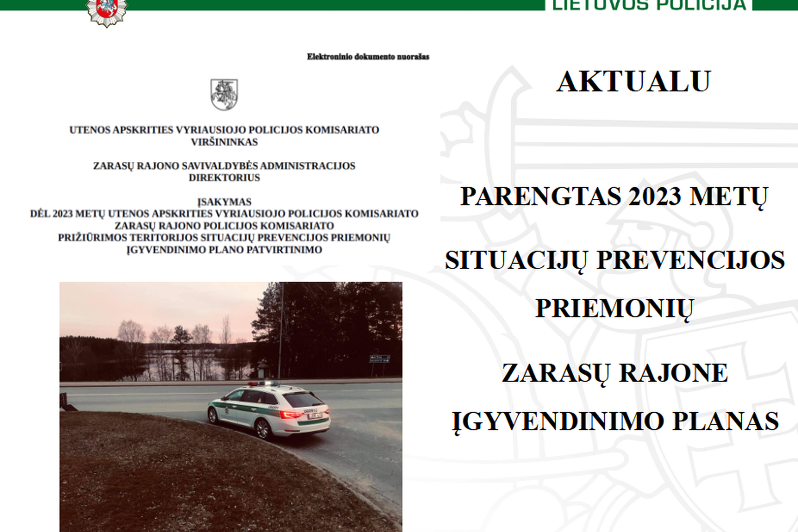Click the word 'DIREKTORIUS'
This screenshot has height=532, width=798.
[224, 178]
